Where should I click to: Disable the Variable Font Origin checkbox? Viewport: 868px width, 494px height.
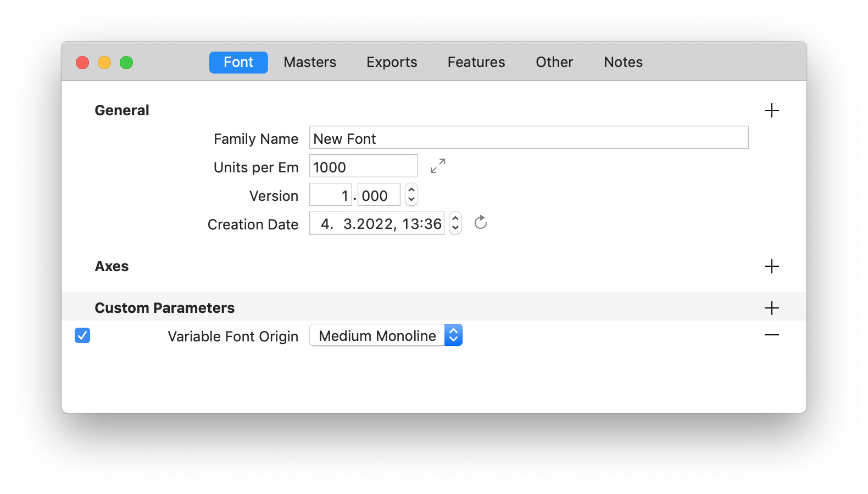click(82, 335)
